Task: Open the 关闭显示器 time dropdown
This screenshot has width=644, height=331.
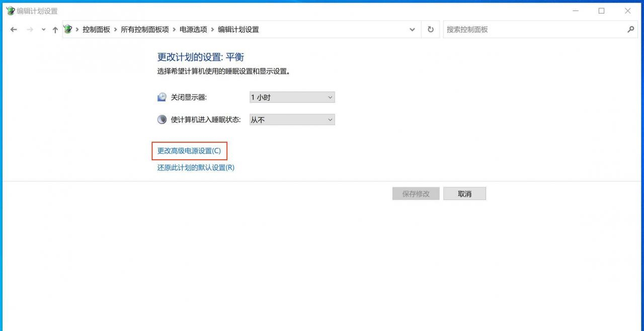Action: [292, 97]
